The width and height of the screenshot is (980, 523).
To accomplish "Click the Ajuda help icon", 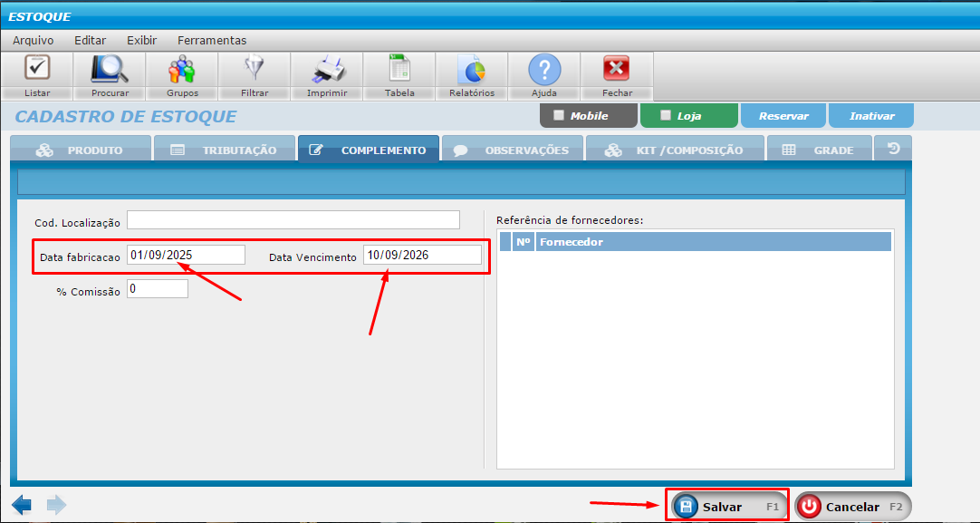I will (544, 70).
